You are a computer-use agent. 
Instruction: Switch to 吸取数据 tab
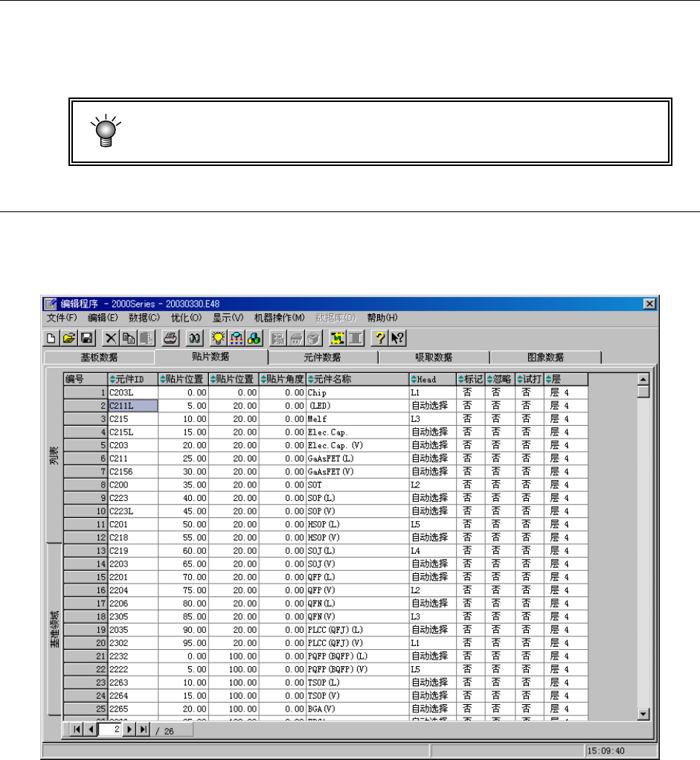click(x=434, y=357)
